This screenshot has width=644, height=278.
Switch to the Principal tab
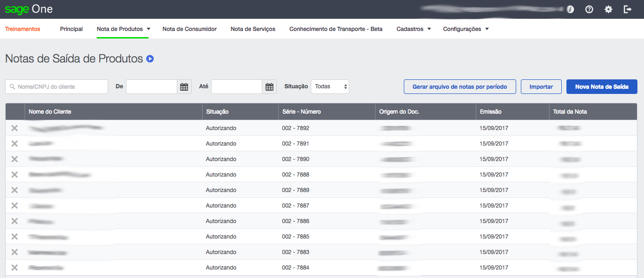pyautogui.click(x=71, y=29)
